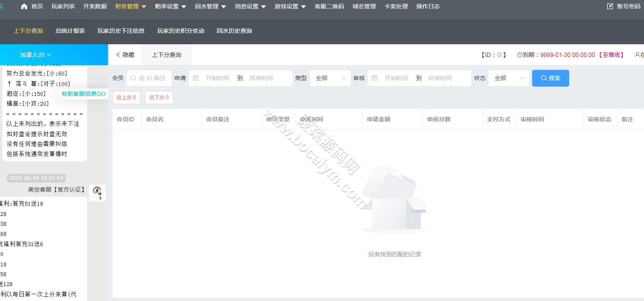The image size is (644, 301).
Task: Expand 游戏设置 dropdown menu
Action: point(290,6)
